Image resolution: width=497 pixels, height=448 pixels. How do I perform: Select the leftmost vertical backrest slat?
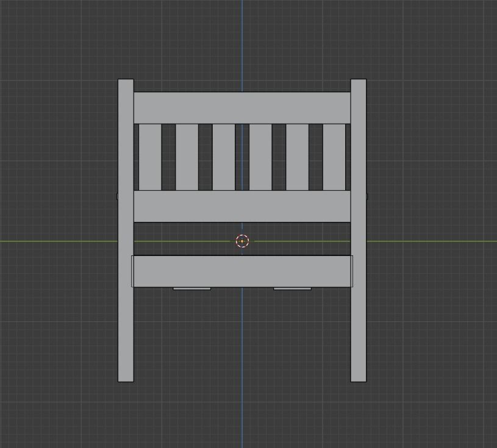click(x=150, y=157)
